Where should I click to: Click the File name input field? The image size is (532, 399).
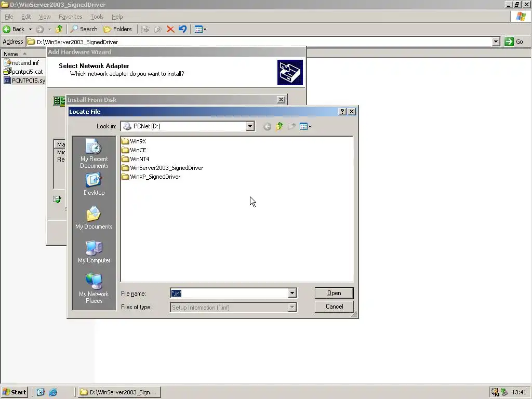[x=229, y=293]
